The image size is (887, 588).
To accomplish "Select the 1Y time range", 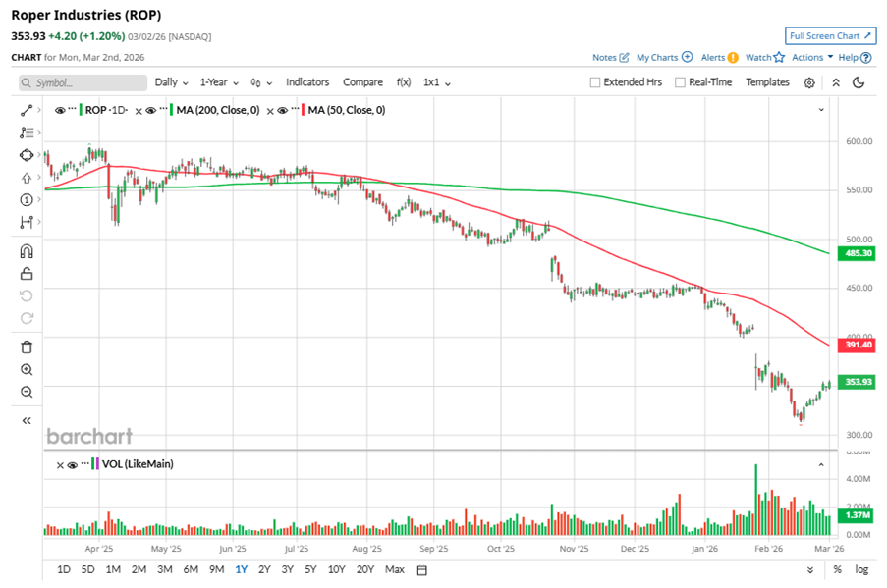I will [241, 570].
